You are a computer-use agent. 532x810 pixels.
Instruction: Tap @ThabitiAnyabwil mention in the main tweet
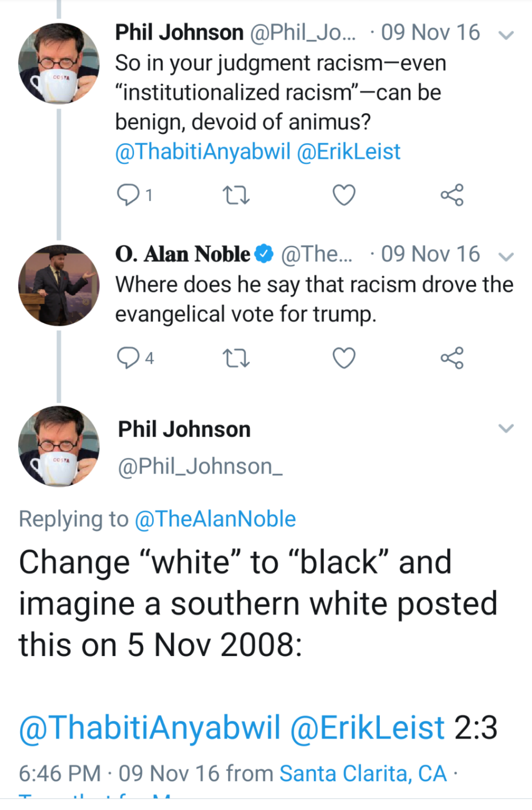pyautogui.click(x=150, y=727)
